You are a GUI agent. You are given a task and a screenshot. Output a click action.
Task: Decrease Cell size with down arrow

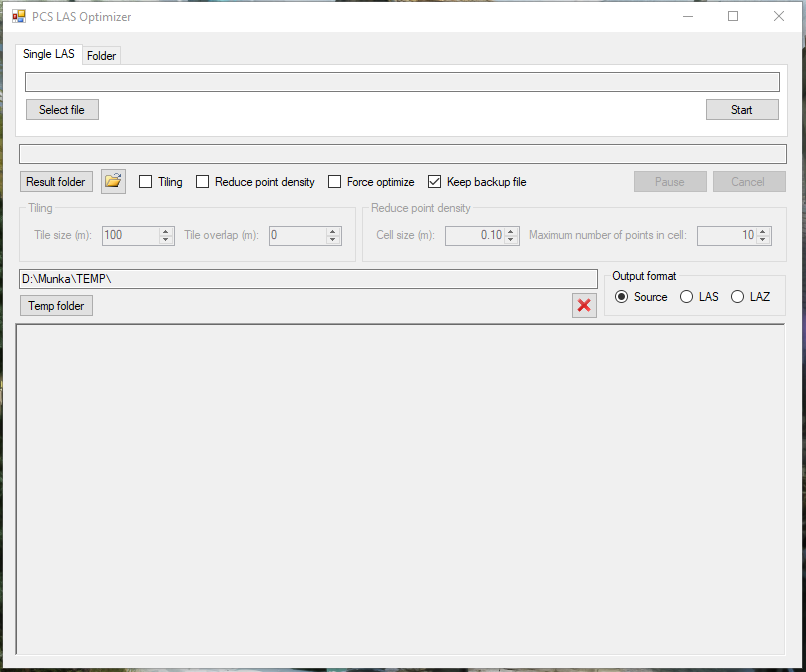point(510,240)
